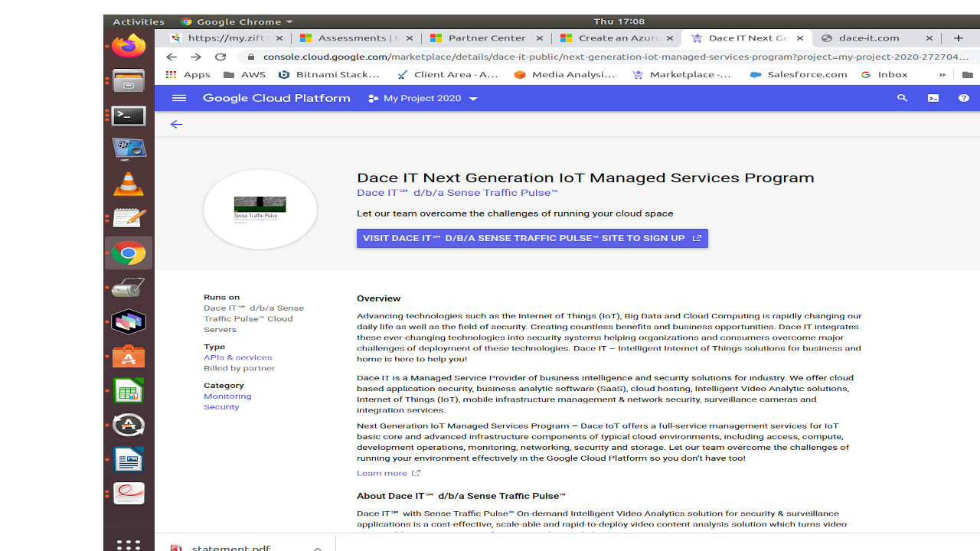Click the "Billed by partner" text

click(x=239, y=368)
